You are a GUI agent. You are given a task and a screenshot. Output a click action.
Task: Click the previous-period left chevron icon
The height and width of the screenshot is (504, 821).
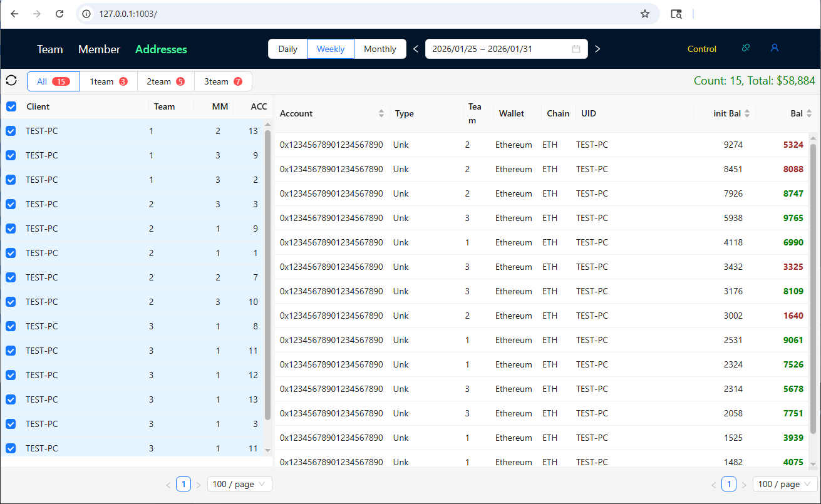(x=415, y=48)
